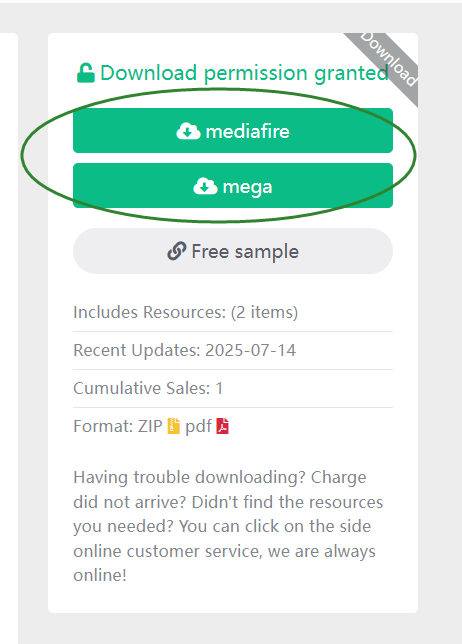Click the yellow ZIP archive file icon

point(173,426)
